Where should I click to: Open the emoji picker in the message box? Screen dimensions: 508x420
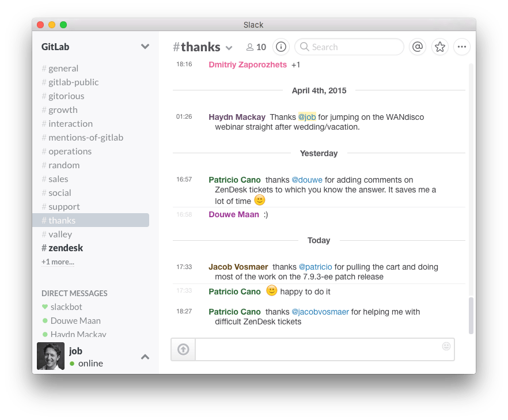(446, 346)
